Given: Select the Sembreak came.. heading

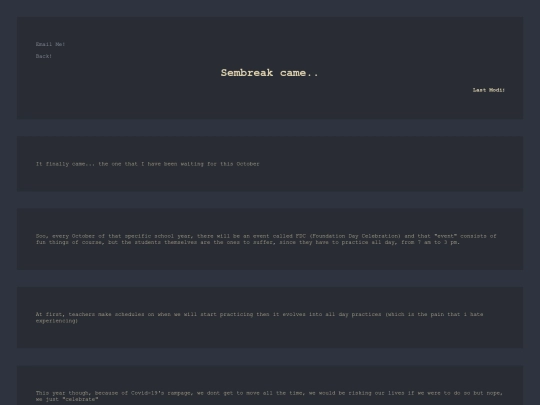Looking at the screenshot, I should click(270, 73).
